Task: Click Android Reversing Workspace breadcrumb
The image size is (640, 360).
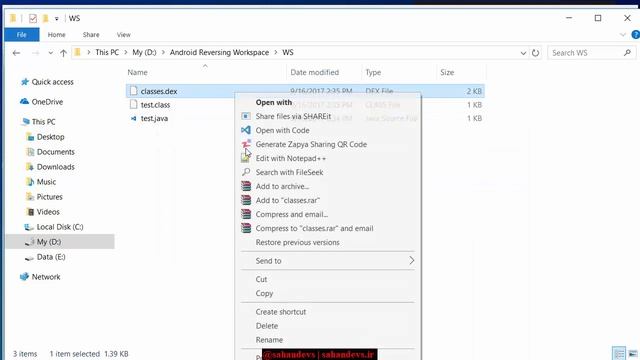Action: 219,53
